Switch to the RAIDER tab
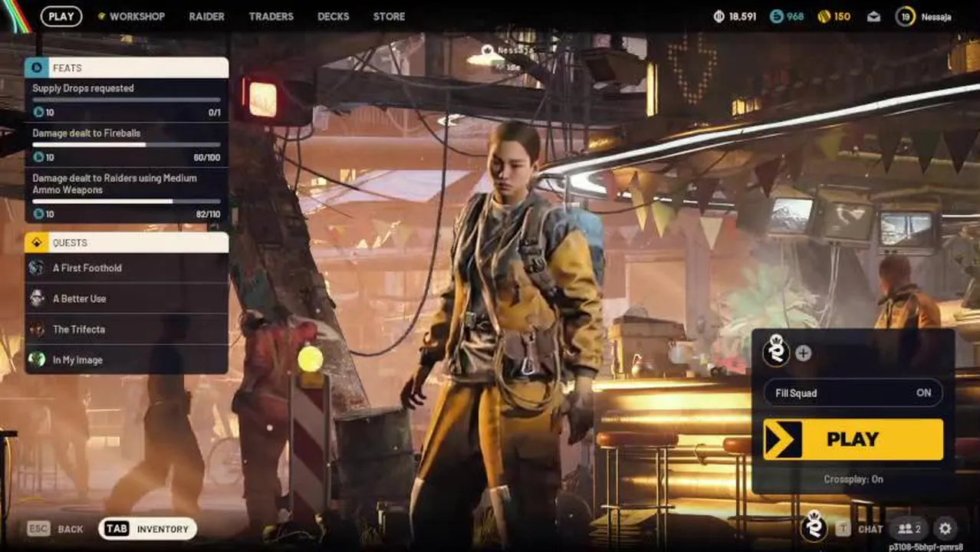Viewport: 980px width, 552px height. [x=207, y=16]
